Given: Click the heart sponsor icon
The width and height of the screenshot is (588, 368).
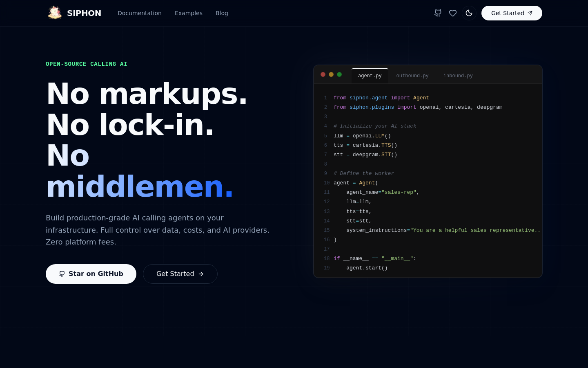Looking at the screenshot, I should 453,13.
